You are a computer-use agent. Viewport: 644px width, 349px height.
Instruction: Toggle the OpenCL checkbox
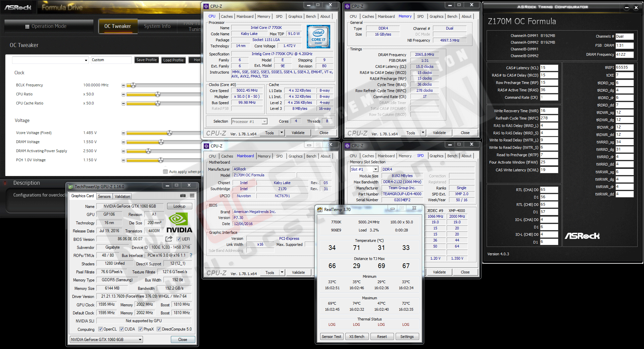[x=100, y=329]
